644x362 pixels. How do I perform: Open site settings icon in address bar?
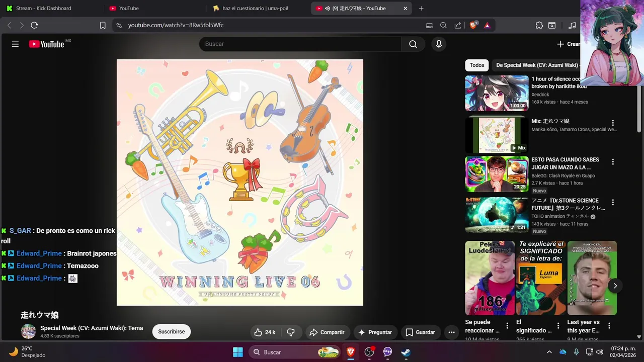[119, 25]
